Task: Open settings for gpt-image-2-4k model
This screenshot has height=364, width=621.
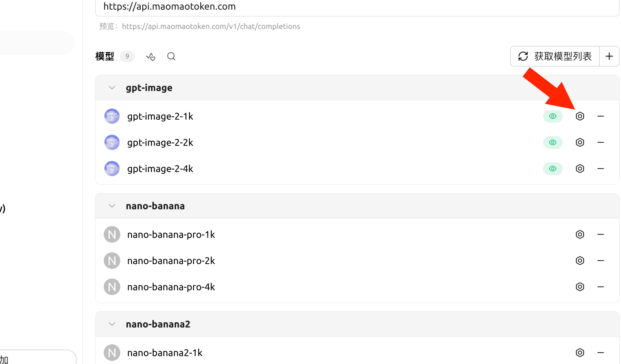Action: pyautogui.click(x=580, y=169)
